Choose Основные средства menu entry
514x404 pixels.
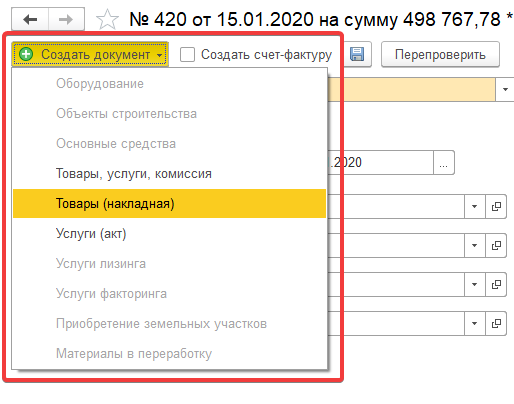tap(169, 144)
